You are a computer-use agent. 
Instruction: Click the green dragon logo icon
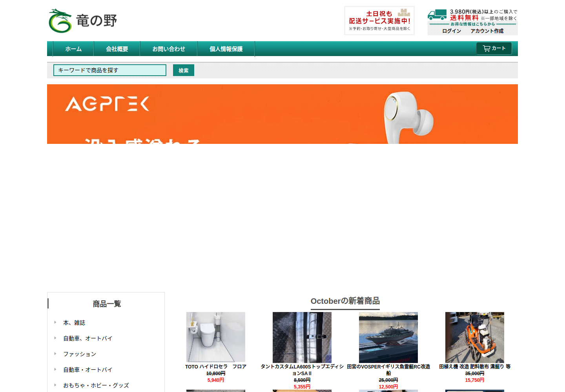point(60,21)
